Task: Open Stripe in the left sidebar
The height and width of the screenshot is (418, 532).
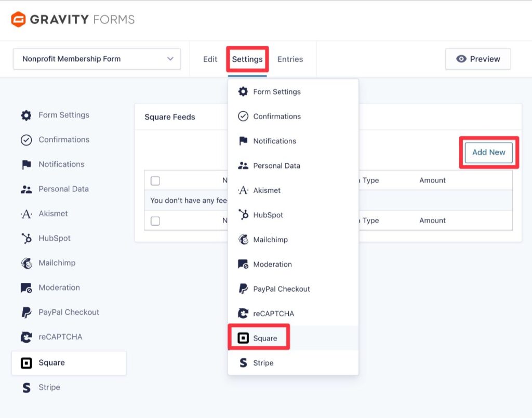Action: (69, 387)
